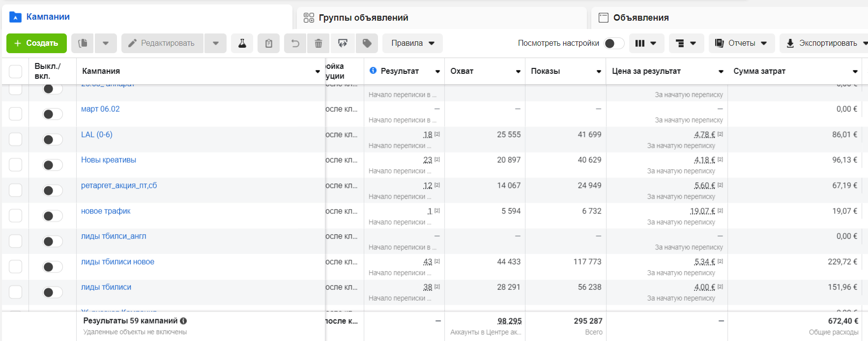This screenshot has height=341, width=868.
Task: Open the columns layout icon menu
Action: 646,43
